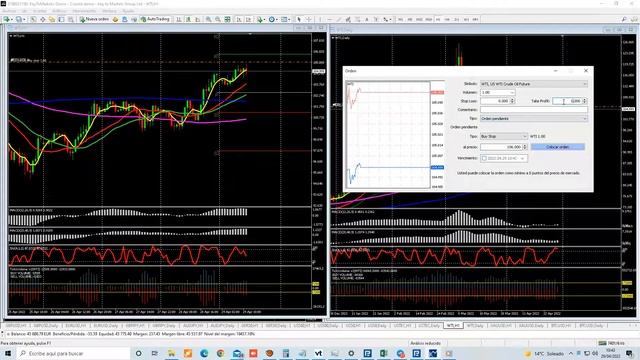Select the trendline drawing tool
This screenshot has width=640, height=360.
pos(339,19)
